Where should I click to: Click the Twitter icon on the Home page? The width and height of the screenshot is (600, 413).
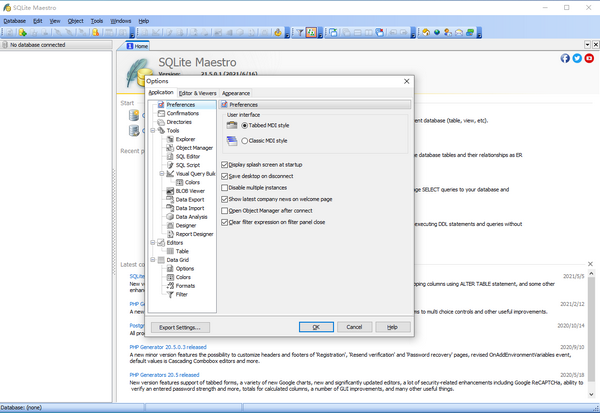577,58
